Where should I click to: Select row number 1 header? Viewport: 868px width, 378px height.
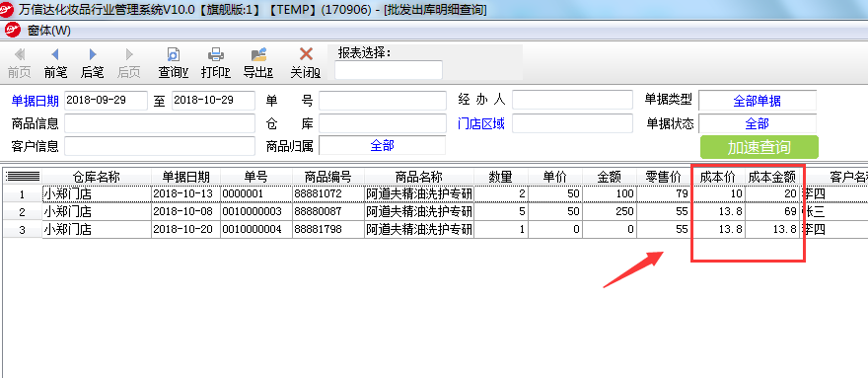[x=23, y=194]
